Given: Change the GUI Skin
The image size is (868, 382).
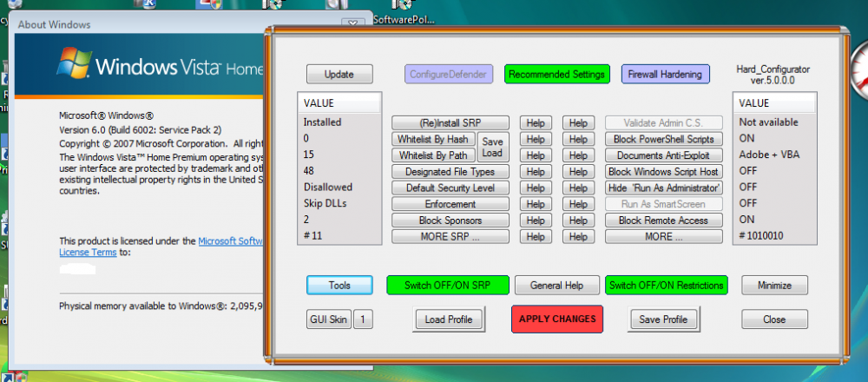Looking at the screenshot, I should pos(328,319).
